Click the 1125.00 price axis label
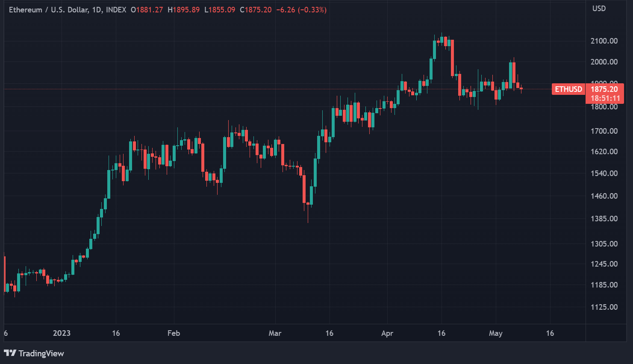Image resolution: width=633 pixels, height=364 pixels. [x=604, y=307]
